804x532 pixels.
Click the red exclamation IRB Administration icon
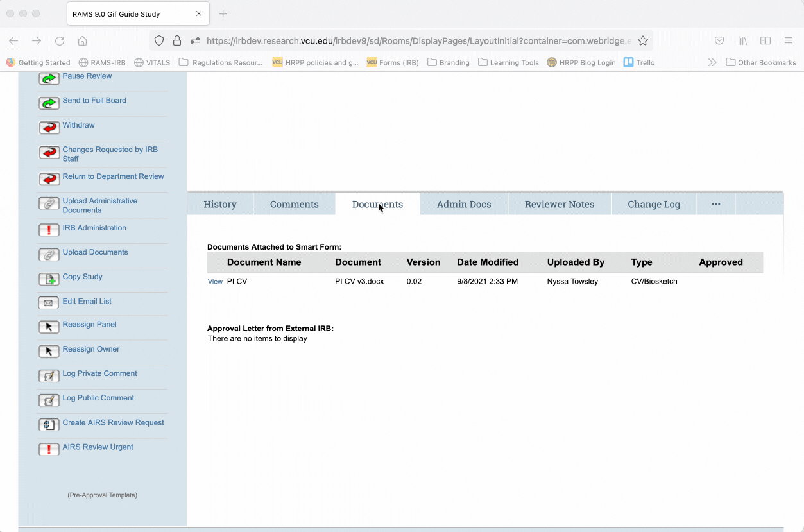pos(49,230)
